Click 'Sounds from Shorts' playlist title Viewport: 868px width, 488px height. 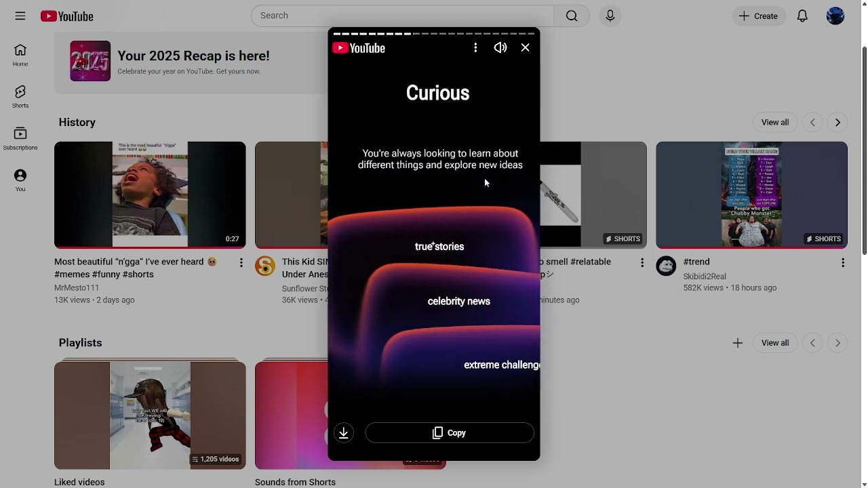pyautogui.click(x=295, y=482)
